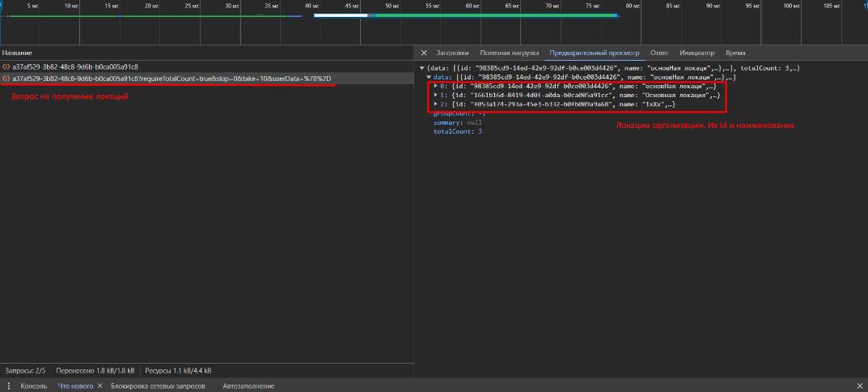Click the requireTotalCount request's icon
The width and height of the screenshot is (868, 392).
(x=6, y=79)
